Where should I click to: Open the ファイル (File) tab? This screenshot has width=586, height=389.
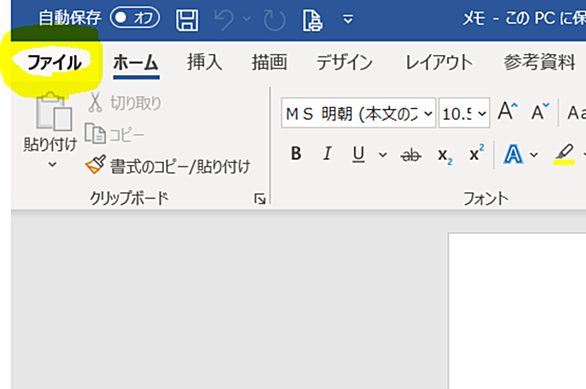(x=54, y=62)
